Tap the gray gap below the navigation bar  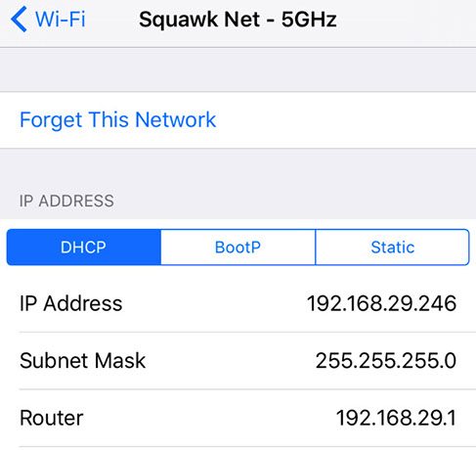click(x=238, y=69)
